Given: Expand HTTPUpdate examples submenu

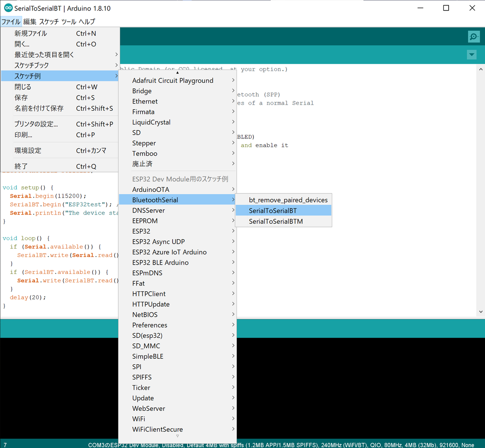Looking at the screenshot, I should point(177,304).
